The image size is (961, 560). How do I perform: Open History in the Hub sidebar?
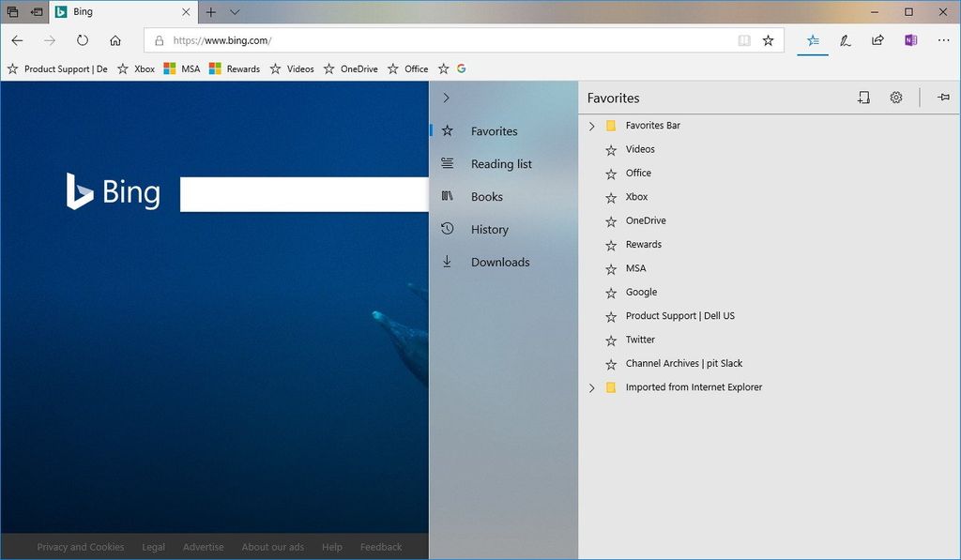pyautogui.click(x=491, y=229)
